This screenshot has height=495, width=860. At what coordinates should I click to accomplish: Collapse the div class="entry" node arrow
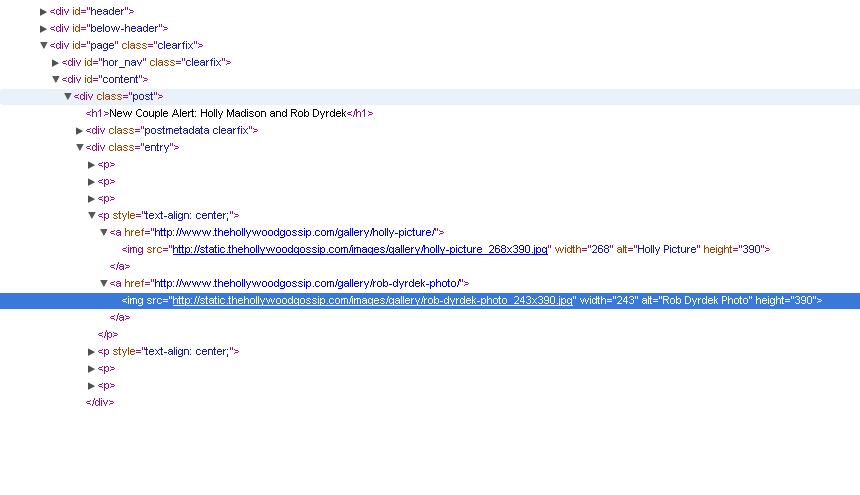point(80,147)
